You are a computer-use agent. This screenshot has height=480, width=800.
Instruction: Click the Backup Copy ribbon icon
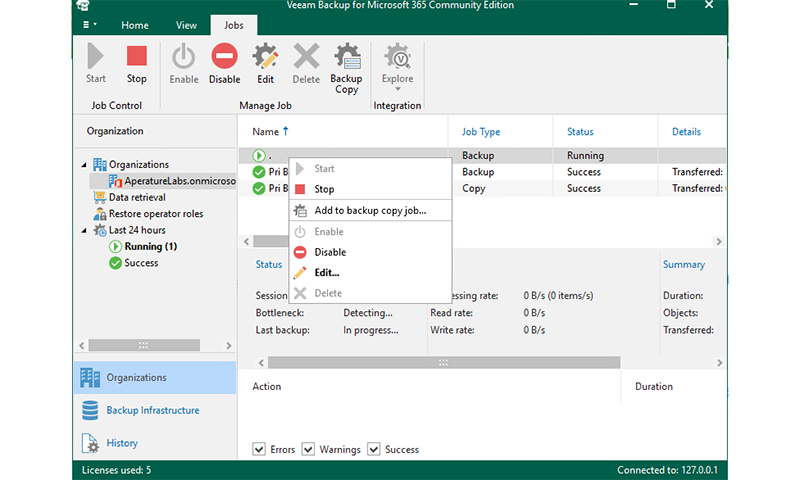pos(346,56)
